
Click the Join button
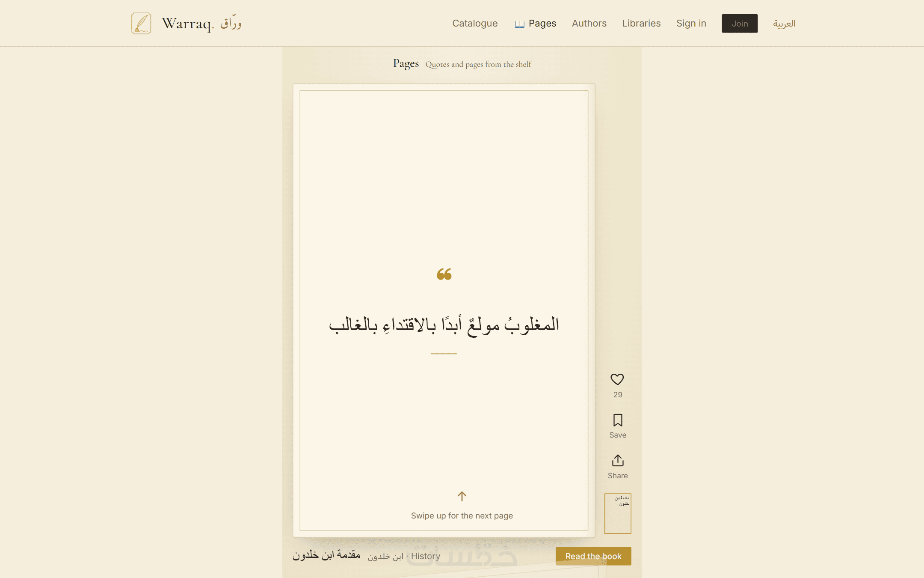coord(740,24)
